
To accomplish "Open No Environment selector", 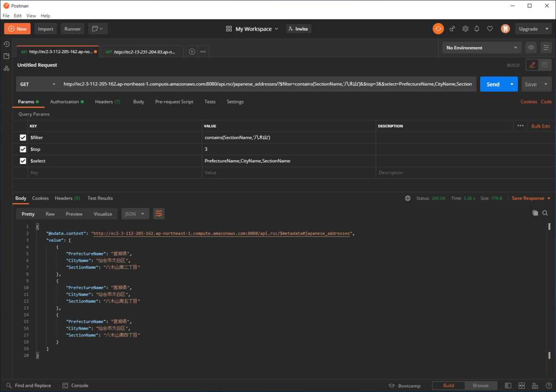I will 482,48.
